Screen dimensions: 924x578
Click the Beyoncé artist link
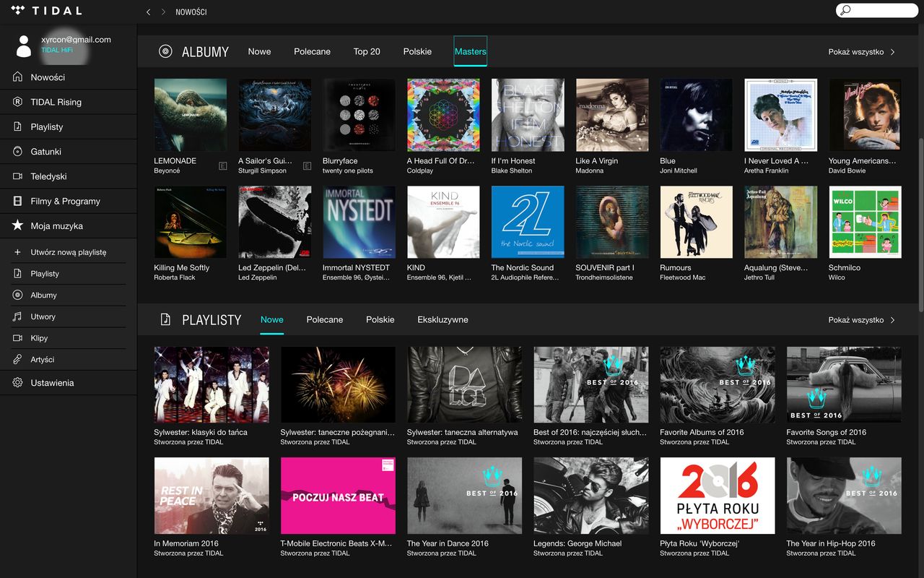pos(167,171)
